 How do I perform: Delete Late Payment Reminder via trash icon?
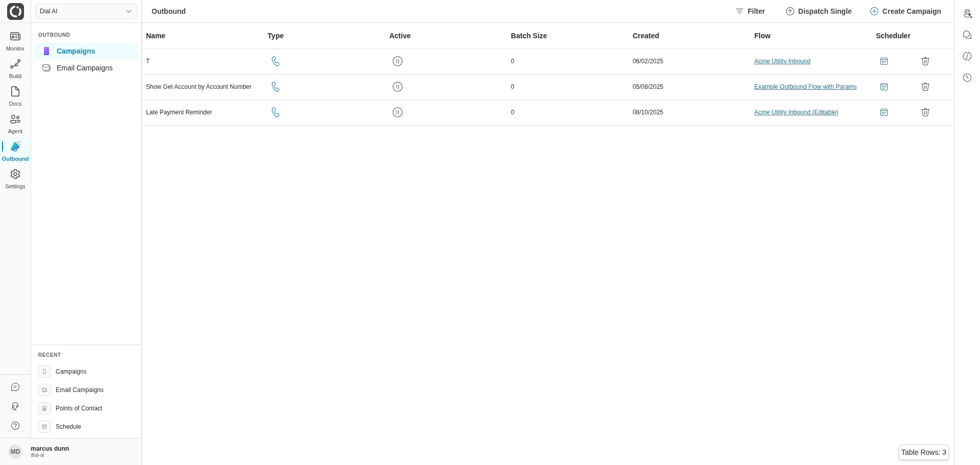[x=925, y=112]
